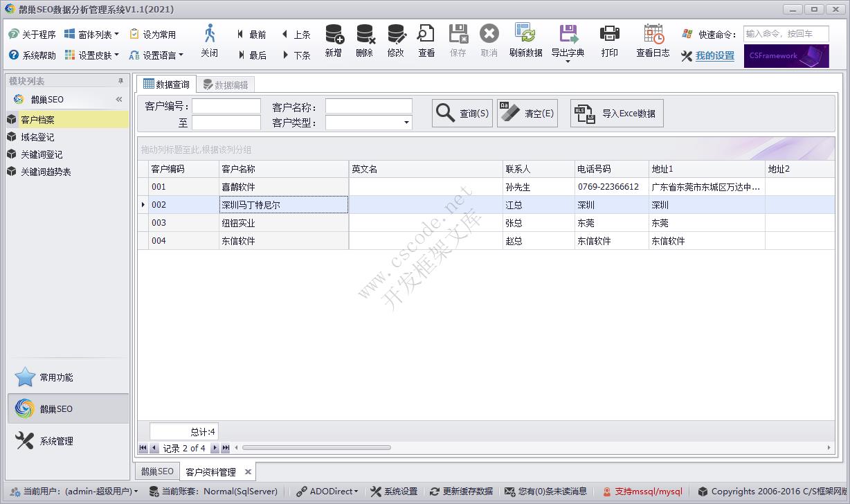Image resolution: width=850 pixels, height=504 pixels.
Task: Open the 客户类型 dropdown list
Action: pos(406,123)
